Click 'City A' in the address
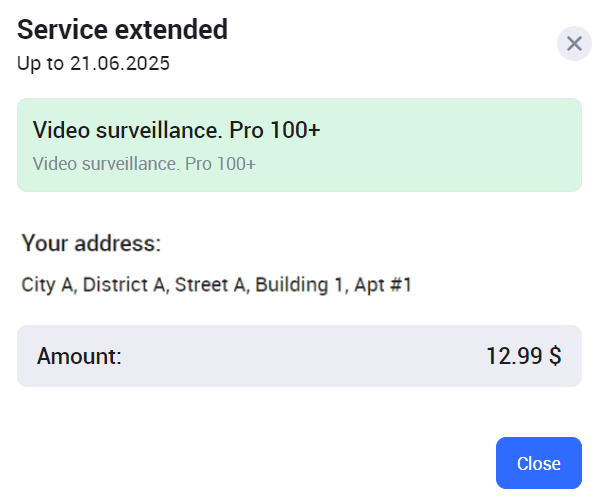This screenshot has height=501, width=606. pos(47,285)
